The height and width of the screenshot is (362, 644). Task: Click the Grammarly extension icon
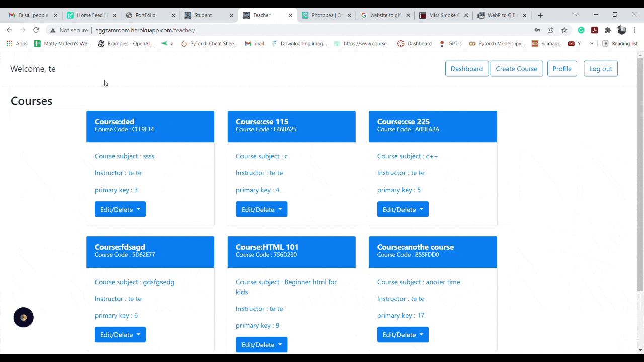click(581, 30)
